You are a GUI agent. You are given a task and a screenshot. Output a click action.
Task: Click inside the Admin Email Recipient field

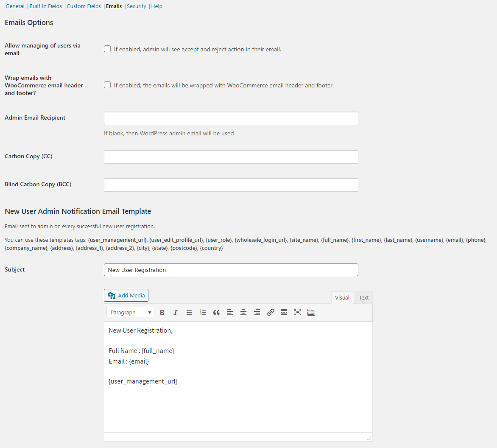231,118
